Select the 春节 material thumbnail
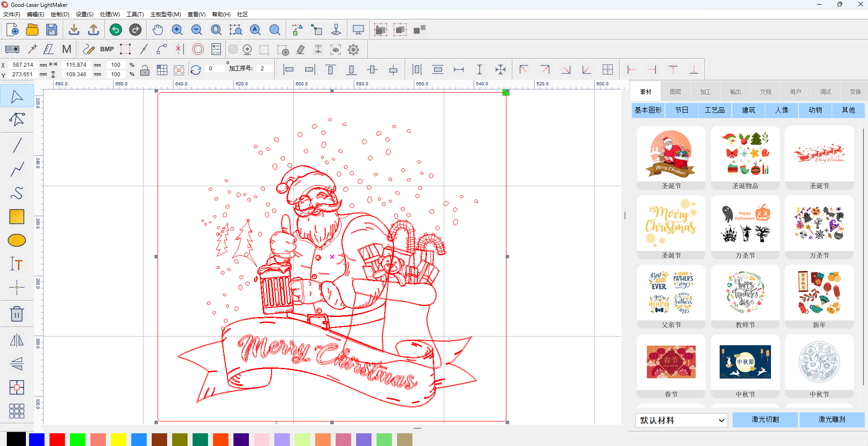Screen dimensions: 868x446 [x=671, y=367]
